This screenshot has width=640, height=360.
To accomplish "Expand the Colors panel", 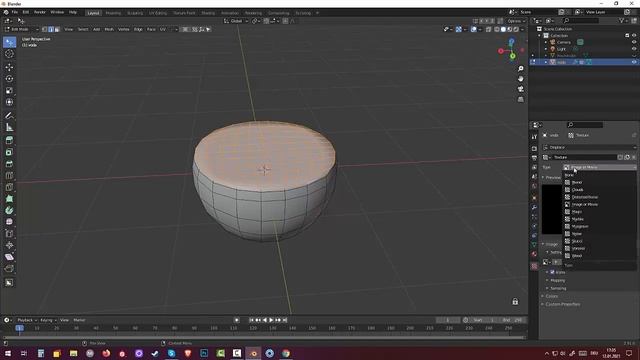I will point(550,296).
